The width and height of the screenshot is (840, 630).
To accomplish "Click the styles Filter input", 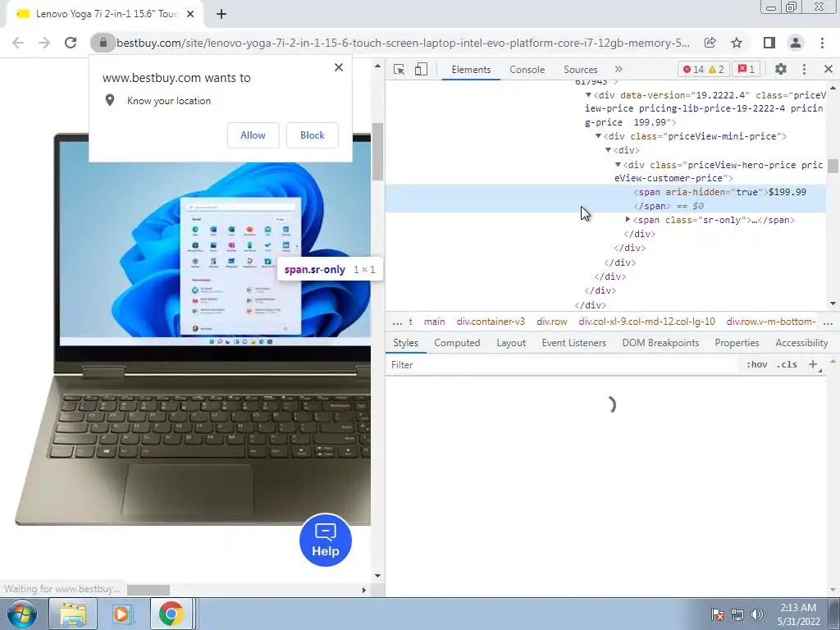I will (x=563, y=365).
